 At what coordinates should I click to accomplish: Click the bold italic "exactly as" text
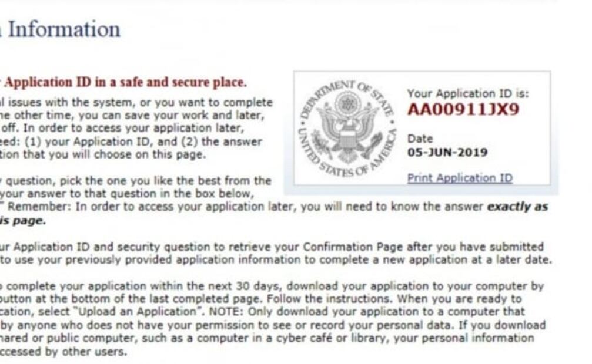coord(517,207)
